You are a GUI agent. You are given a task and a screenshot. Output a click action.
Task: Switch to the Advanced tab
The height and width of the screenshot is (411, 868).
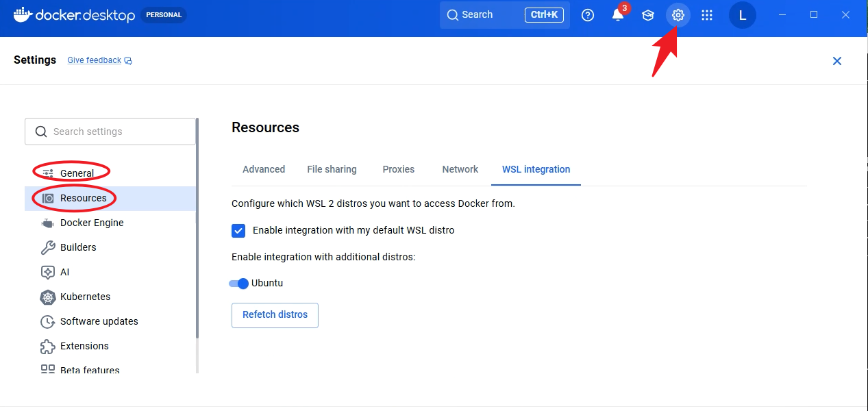click(264, 169)
